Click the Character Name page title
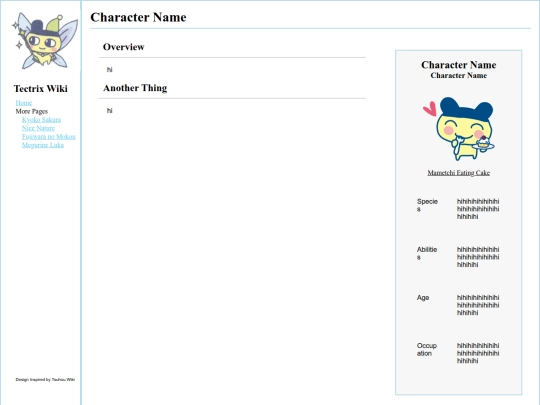This screenshot has width=540, height=405. click(x=138, y=17)
